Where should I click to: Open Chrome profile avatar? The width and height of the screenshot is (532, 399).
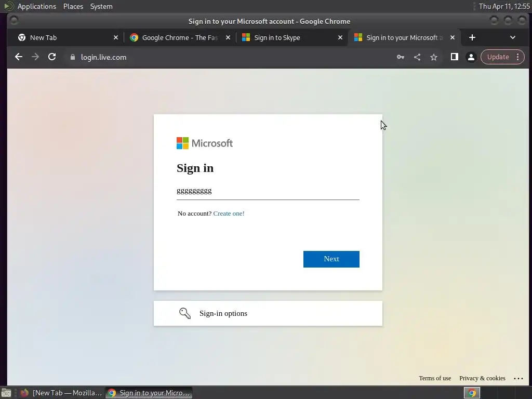pos(471,57)
